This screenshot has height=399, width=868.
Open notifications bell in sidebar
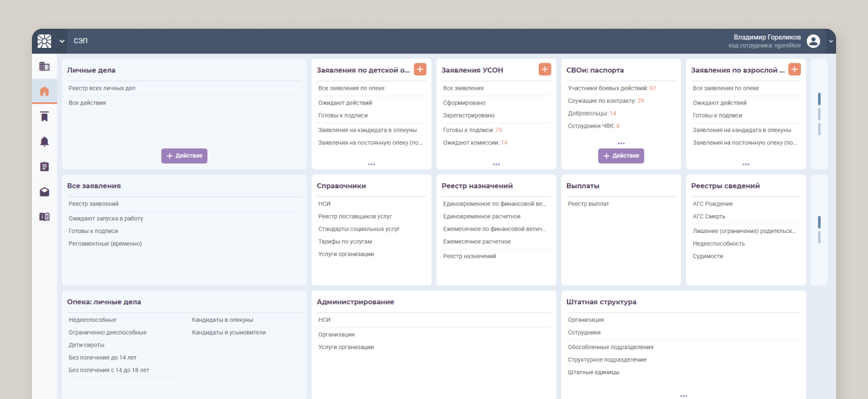click(x=44, y=142)
